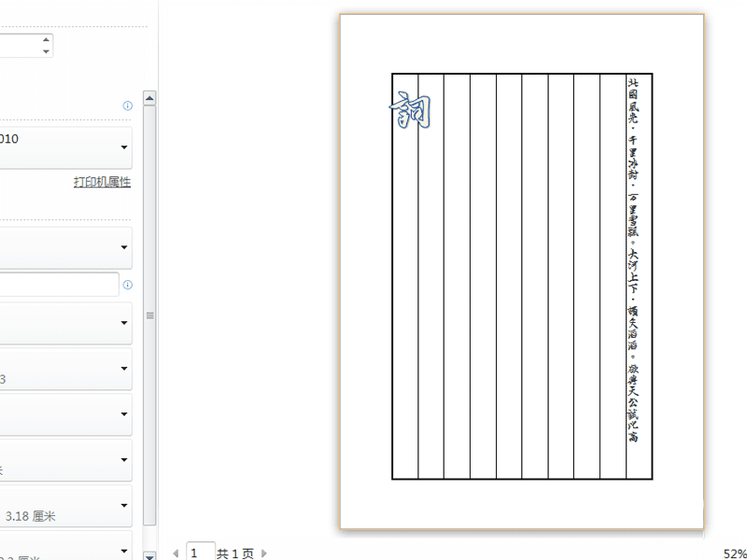Click the printer info icon
The height and width of the screenshot is (560, 747).
[127, 105]
